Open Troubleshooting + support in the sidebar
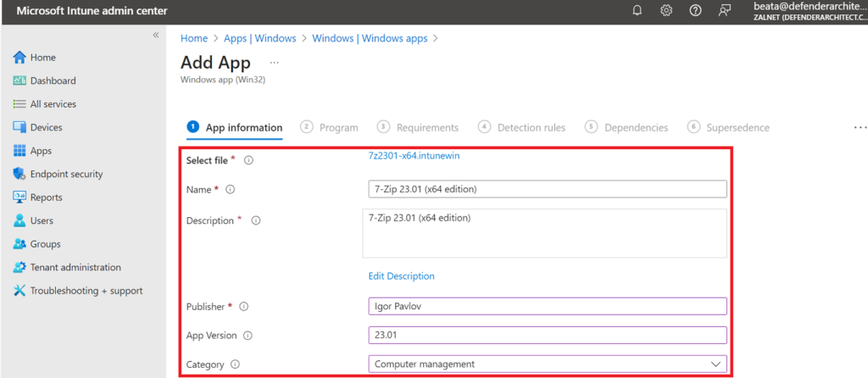 (86, 291)
